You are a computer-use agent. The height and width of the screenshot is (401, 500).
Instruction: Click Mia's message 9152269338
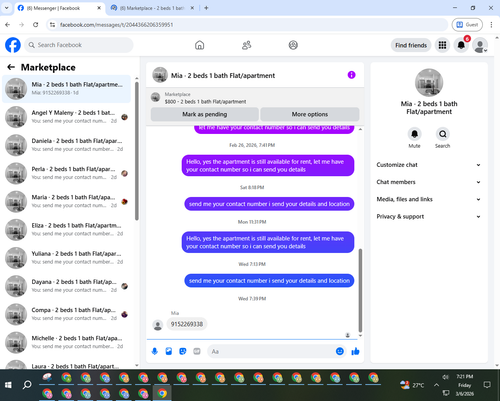tap(187, 324)
